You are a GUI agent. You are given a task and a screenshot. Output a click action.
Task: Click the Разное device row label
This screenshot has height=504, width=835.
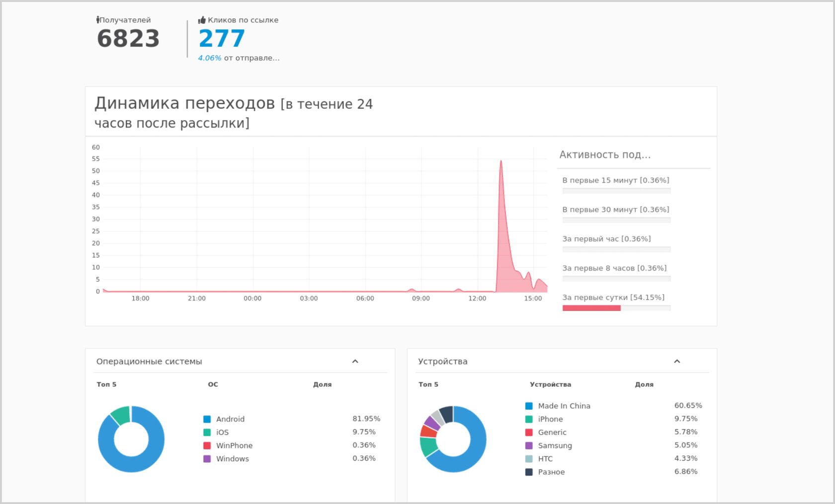click(551, 472)
